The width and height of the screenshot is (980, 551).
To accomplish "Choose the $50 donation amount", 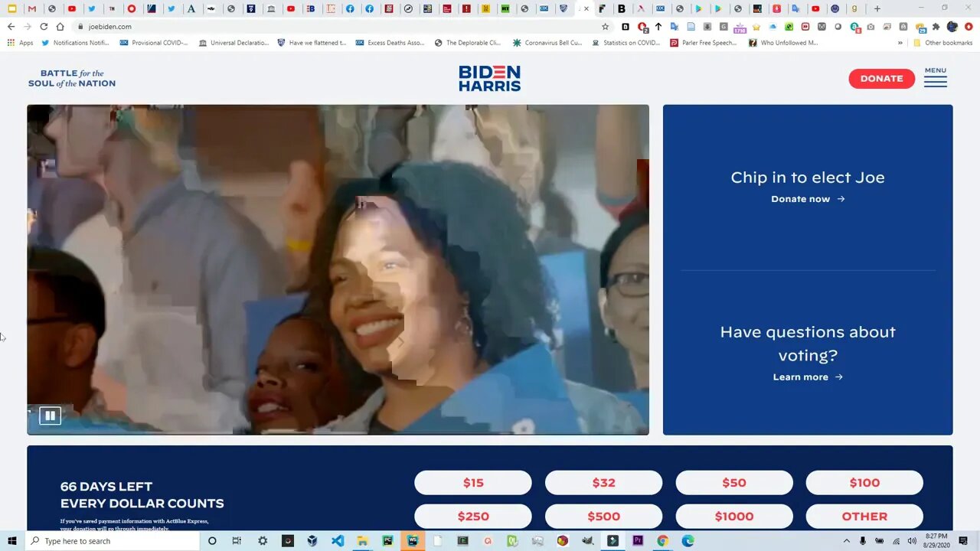I will point(734,483).
